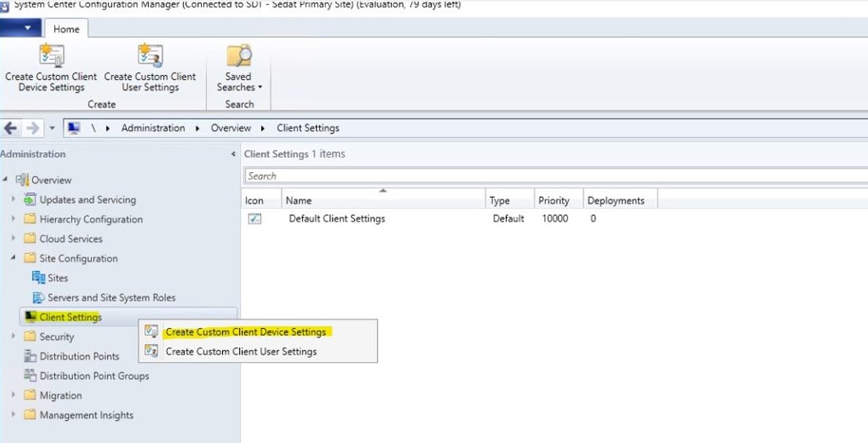The width and height of the screenshot is (868, 443).
Task: Click the Distribution Points icon
Action: [x=30, y=356]
